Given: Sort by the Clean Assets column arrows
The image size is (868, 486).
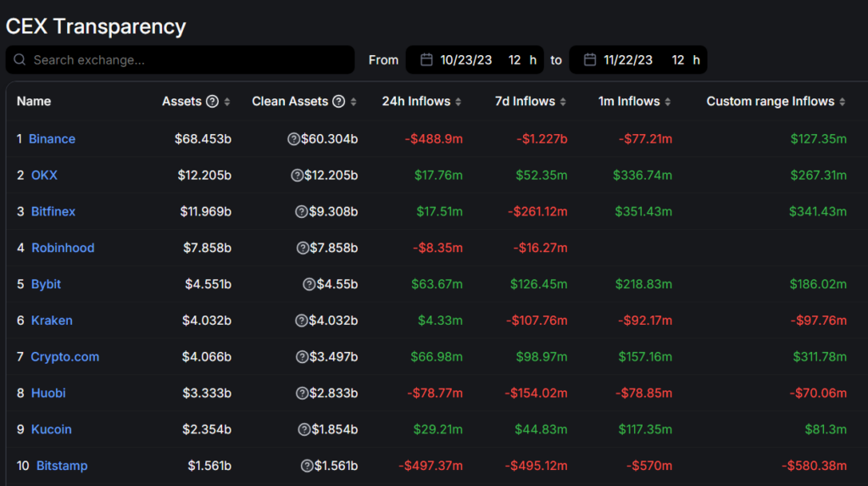Looking at the screenshot, I should tap(353, 102).
